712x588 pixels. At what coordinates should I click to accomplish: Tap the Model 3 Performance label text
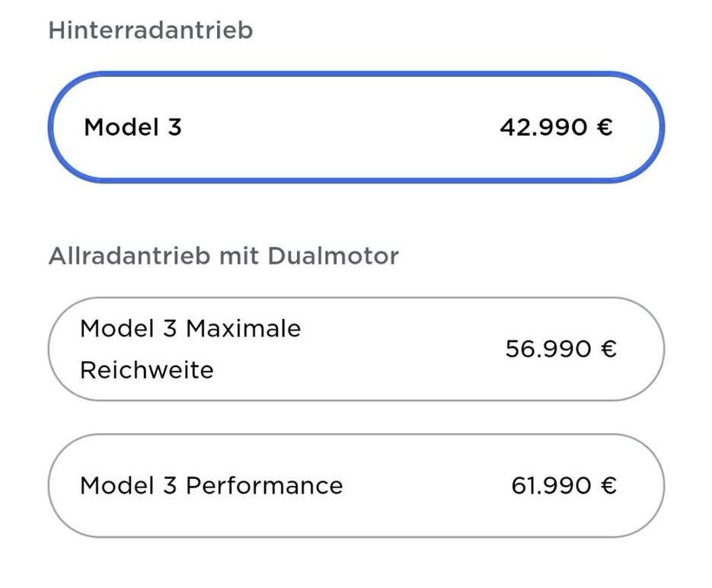point(211,485)
